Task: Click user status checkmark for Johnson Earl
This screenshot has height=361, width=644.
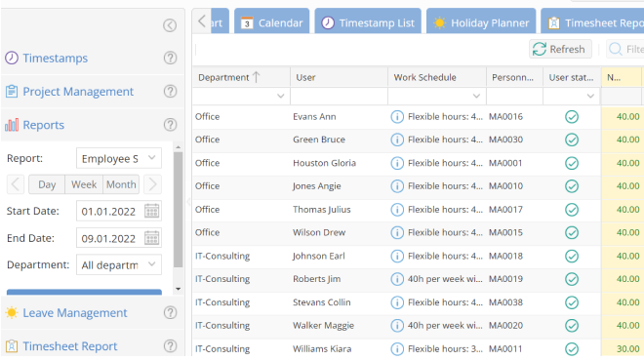Action: point(572,257)
